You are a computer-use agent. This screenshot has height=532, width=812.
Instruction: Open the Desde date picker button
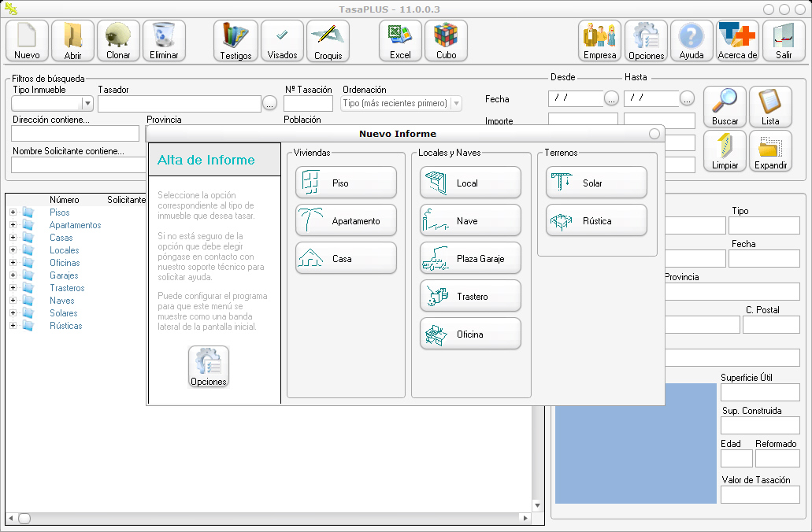click(611, 99)
